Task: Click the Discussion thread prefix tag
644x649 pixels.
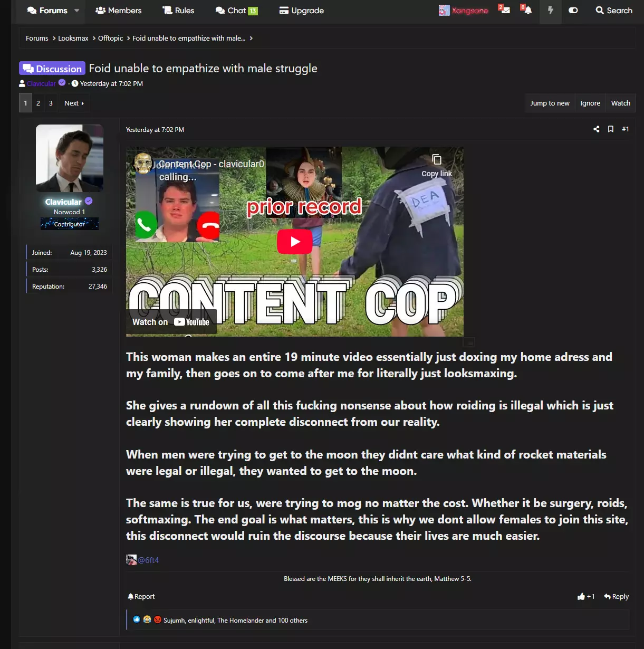Action: point(52,69)
